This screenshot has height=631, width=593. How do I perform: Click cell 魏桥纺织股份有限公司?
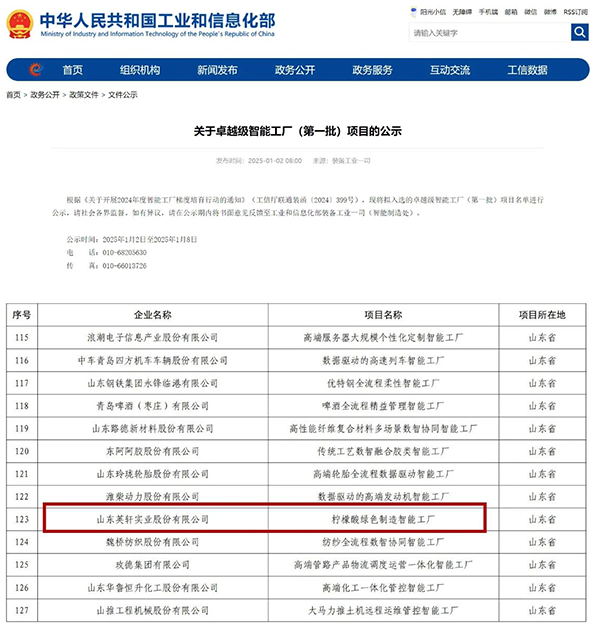point(153,542)
